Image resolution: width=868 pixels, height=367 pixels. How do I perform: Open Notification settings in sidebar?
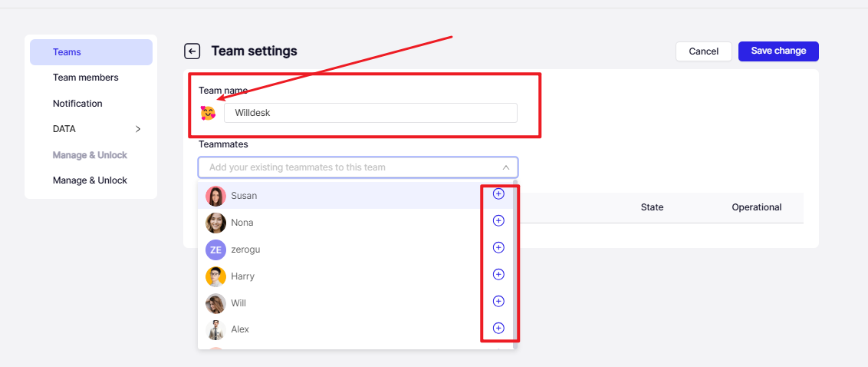click(77, 104)
